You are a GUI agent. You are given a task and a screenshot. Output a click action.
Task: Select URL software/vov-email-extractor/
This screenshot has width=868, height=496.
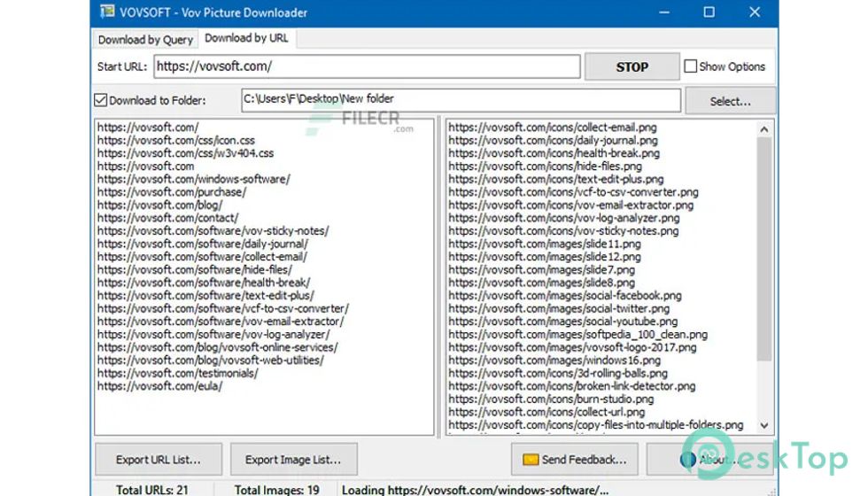tap(221, 322)
